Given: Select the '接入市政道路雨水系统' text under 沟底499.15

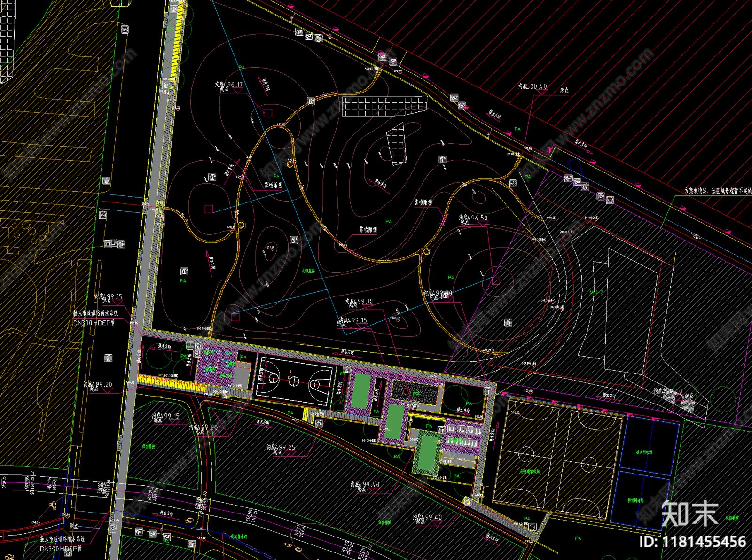Looking at the screenshot, I should 96,313.
